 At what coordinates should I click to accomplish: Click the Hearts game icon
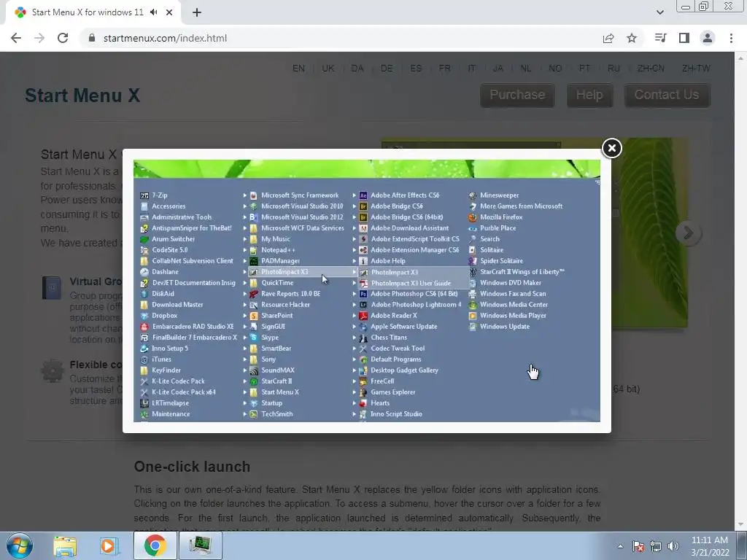(x=363, y=403)
